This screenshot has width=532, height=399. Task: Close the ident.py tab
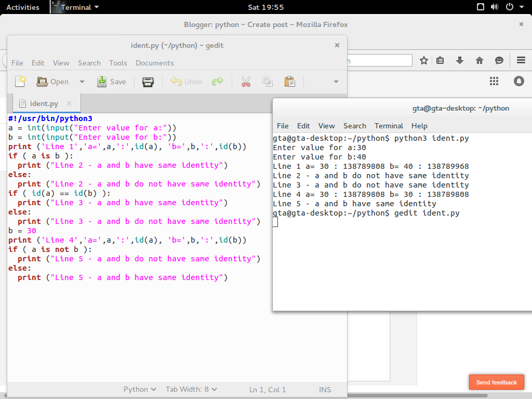pyautogui.click(x=69, y=103)
